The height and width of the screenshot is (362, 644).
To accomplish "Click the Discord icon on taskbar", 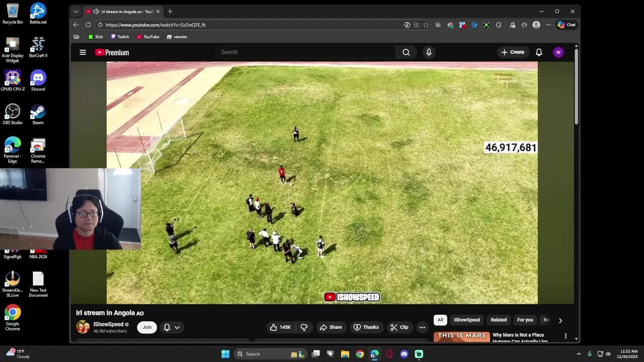I will pos(404,354).
